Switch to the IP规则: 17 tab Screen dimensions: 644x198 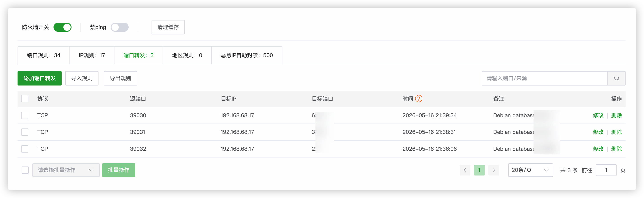pos(92,55)
